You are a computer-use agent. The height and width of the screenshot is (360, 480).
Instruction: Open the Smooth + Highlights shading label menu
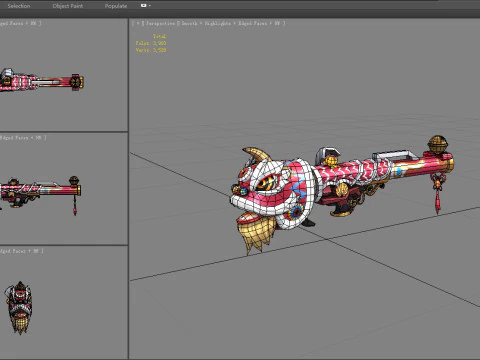206,23
